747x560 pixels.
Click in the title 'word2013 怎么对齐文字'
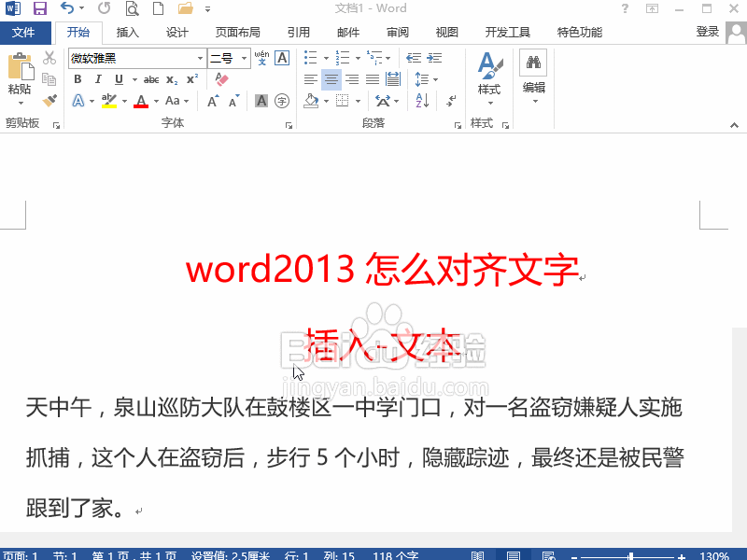382,270
